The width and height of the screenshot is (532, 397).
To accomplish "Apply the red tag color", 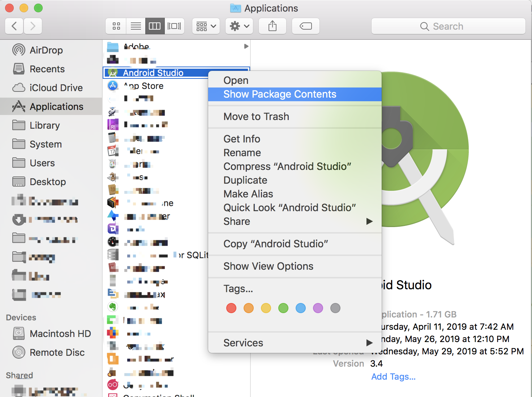I will tap(231, 308).
